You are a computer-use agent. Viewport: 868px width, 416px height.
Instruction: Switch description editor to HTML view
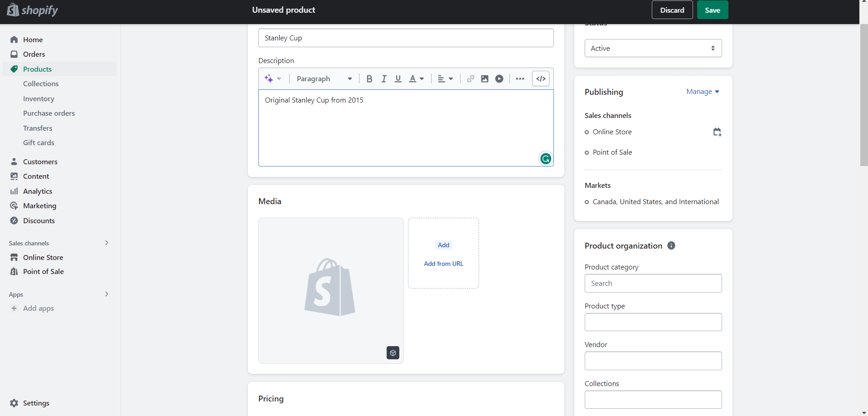tap(541, 78)
